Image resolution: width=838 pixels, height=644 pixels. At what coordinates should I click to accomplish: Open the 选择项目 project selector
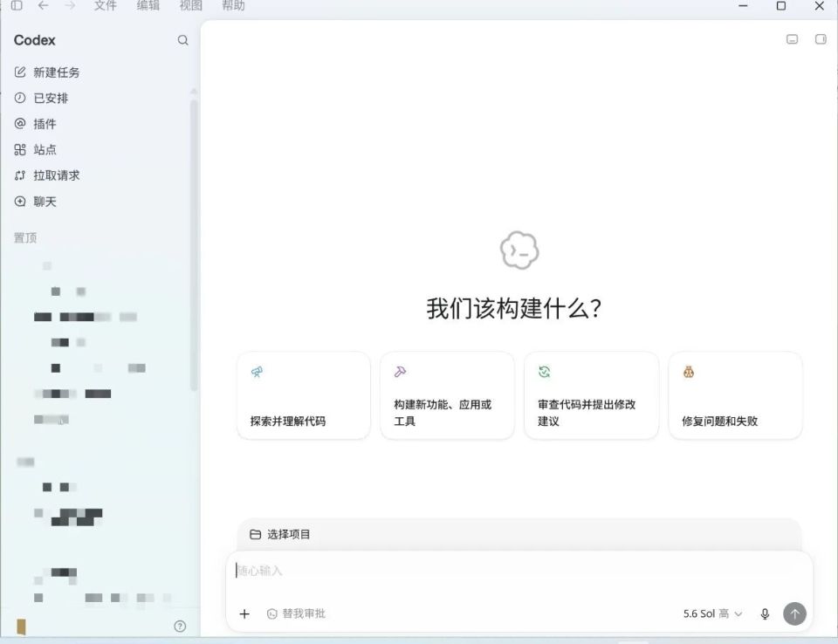tap(280, 534)
